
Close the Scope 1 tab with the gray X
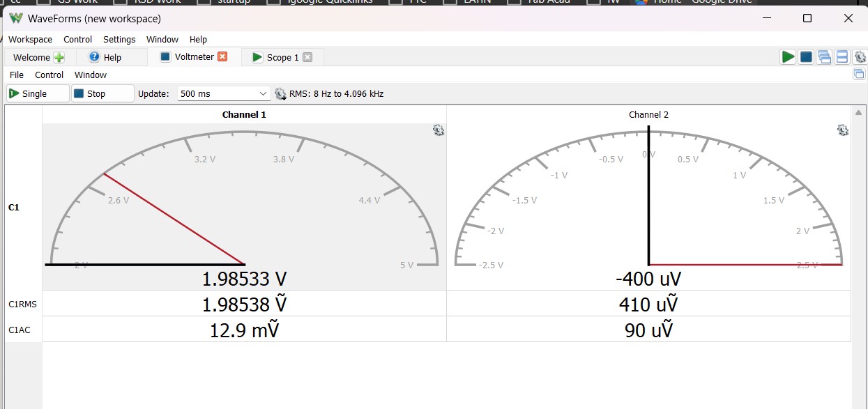pos(307,57)
